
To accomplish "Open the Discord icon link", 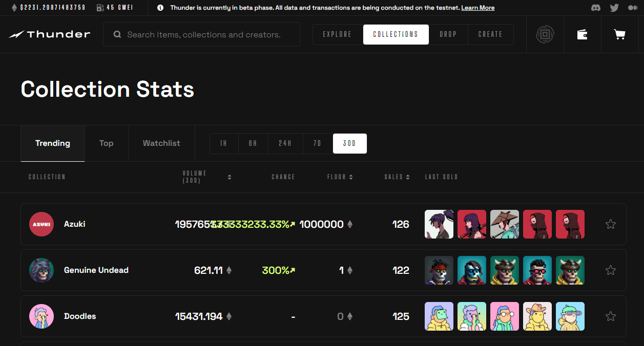I will pyautogui.click(x=596, y=8).
